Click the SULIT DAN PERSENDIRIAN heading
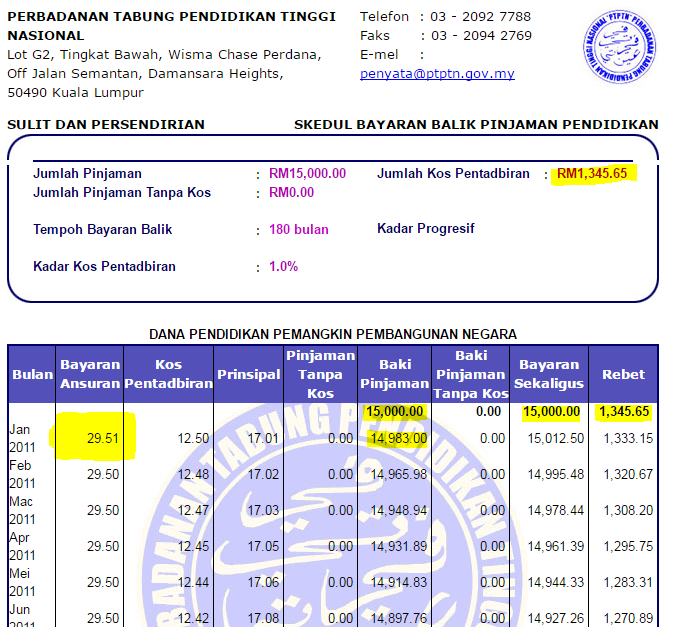Image resolution: width=676 pixels, height=627 pixels. pos(106,125)
